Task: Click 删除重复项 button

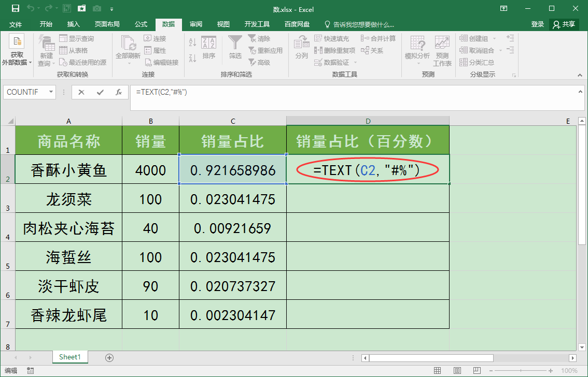Action: [334, 50]
